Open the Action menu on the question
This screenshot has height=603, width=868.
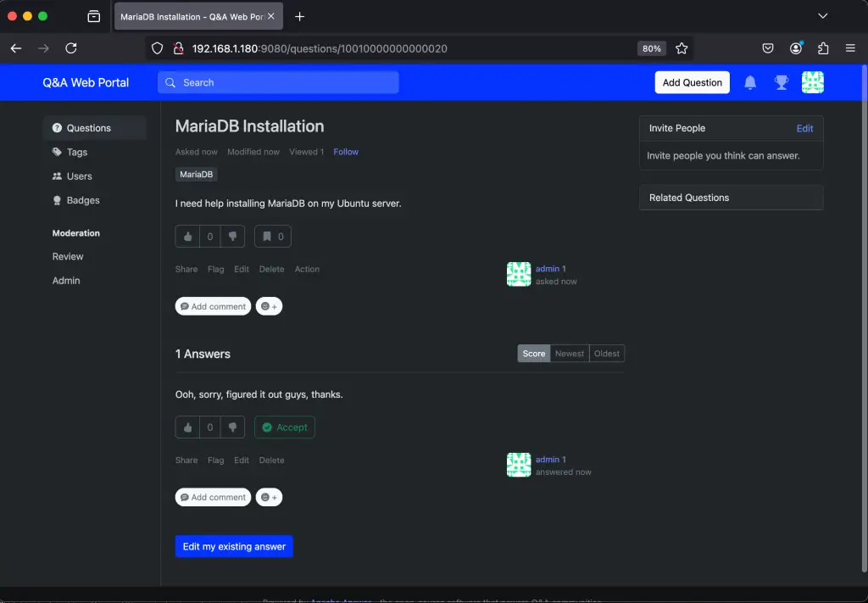(307, 269)
